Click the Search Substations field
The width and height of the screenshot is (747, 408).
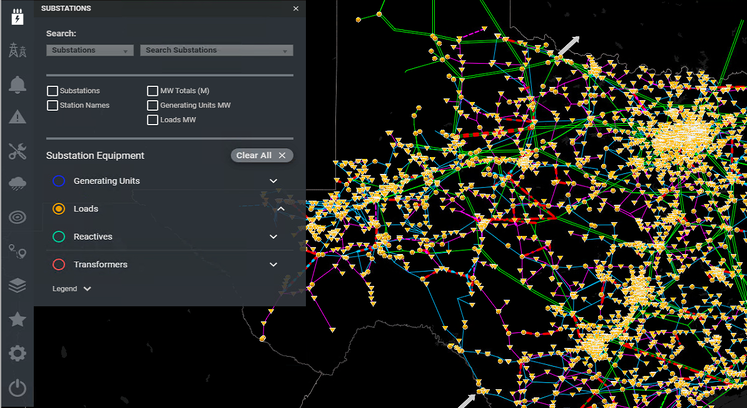pos(216,50)
